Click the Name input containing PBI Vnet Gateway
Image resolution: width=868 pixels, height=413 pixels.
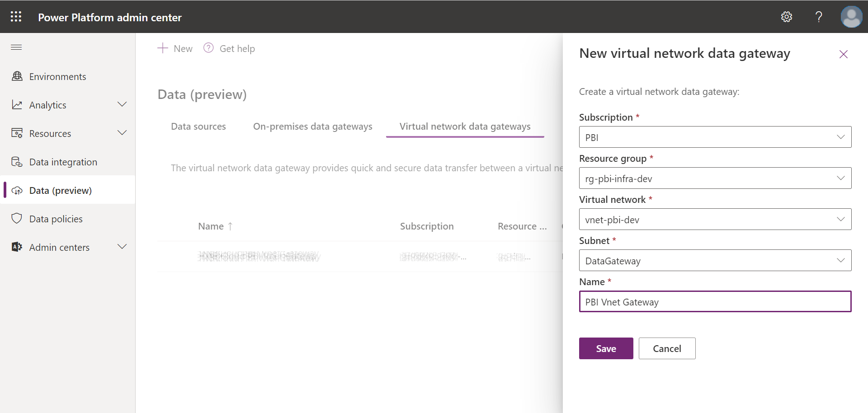coord(714,301)
